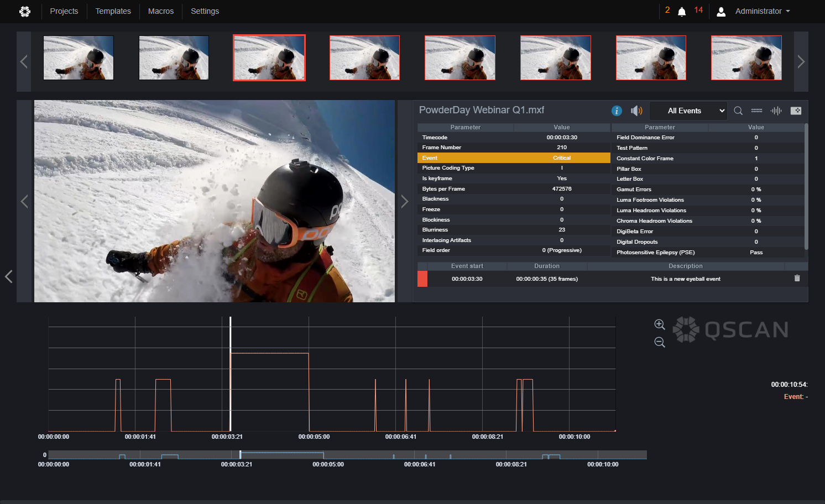Image resolution: width=825 pixels, height=504 pixels.
Task: Open the Macros menu
Action: [161, 11]
